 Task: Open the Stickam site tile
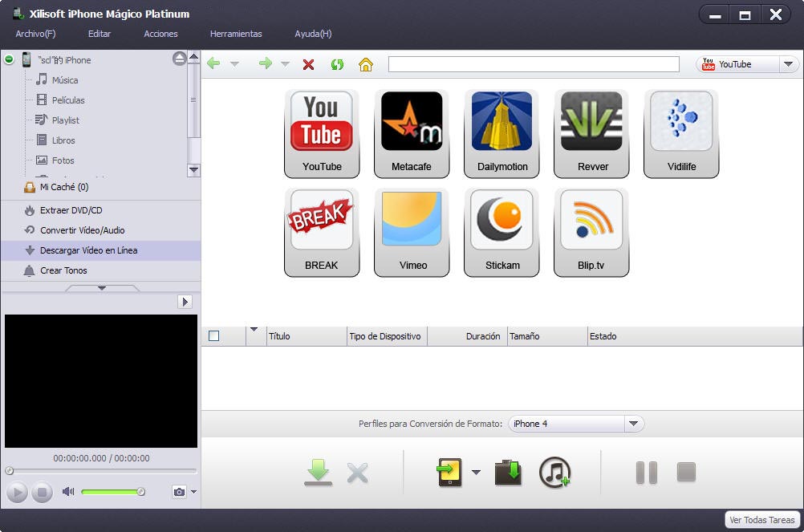pos(501,232)
